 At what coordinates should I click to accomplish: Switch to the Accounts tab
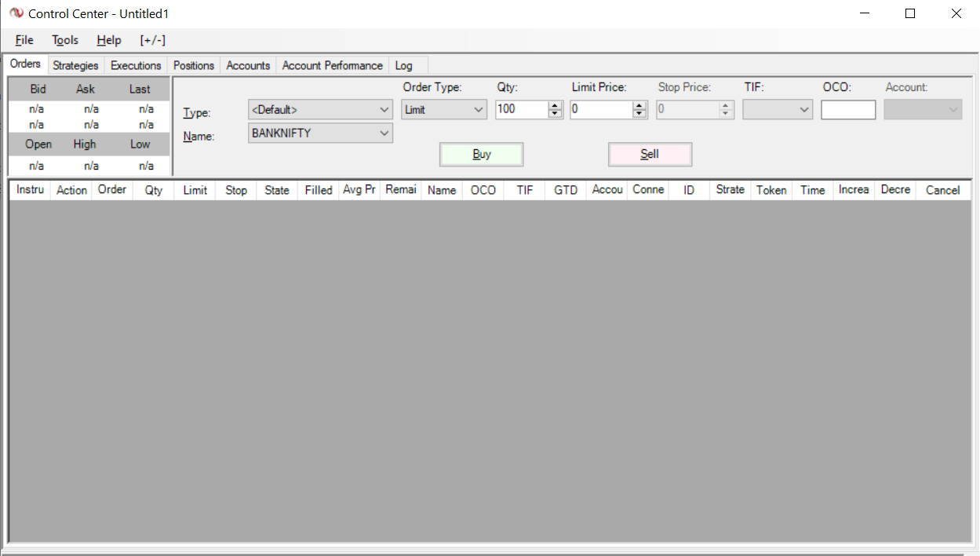[x=248, y=66]
